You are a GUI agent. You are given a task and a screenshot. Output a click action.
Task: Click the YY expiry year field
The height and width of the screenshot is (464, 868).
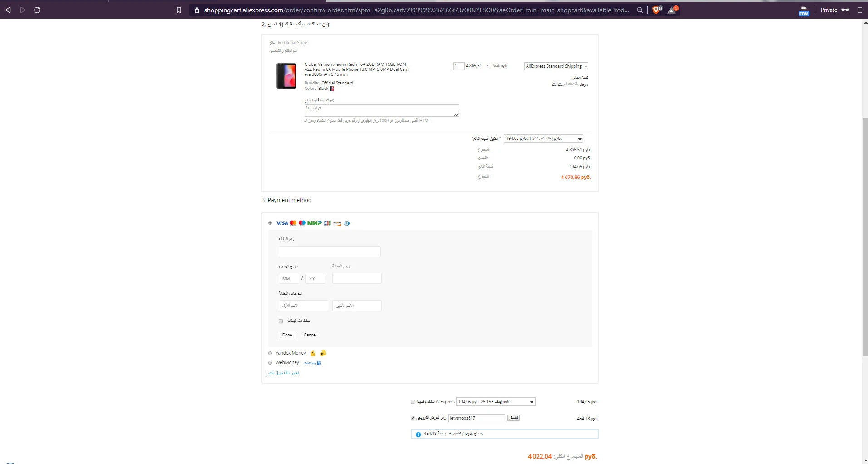(315, 278)
